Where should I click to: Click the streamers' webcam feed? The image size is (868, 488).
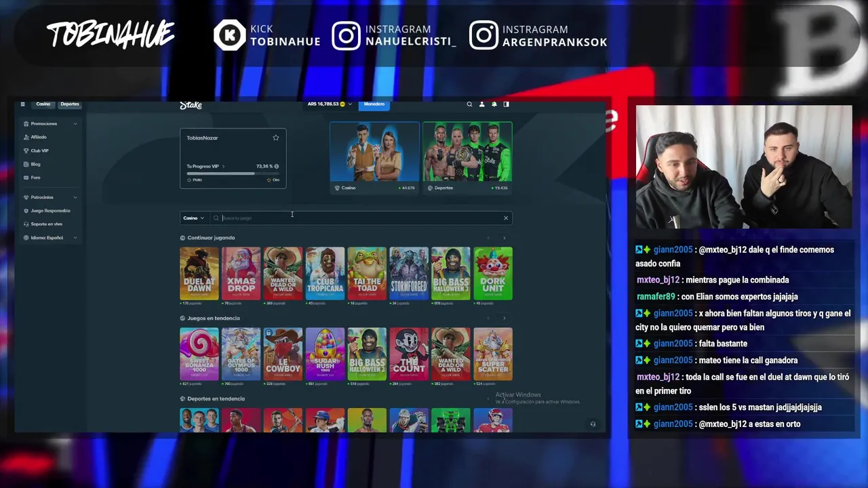(x=744, y=167)
